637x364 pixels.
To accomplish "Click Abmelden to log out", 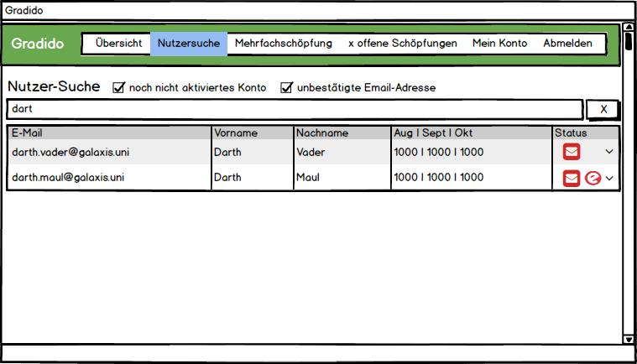I will pos(567,44).
